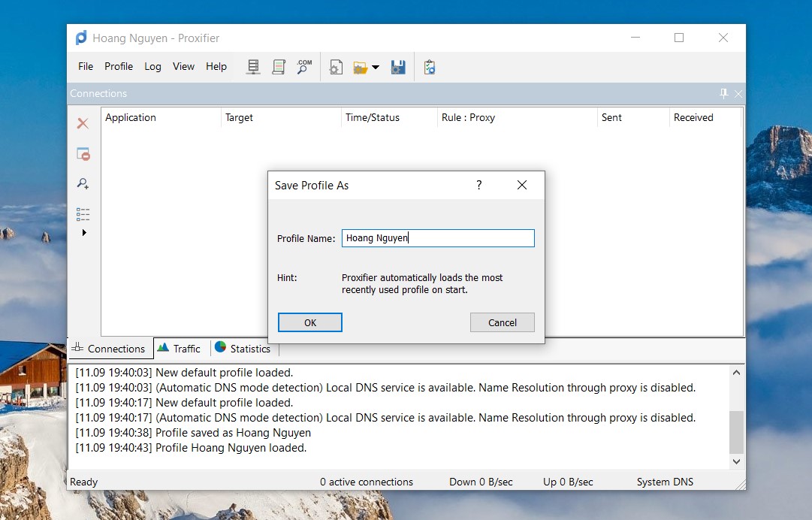
Task: Open Proxification Rules toolbar icon
Action: point(279,67)
